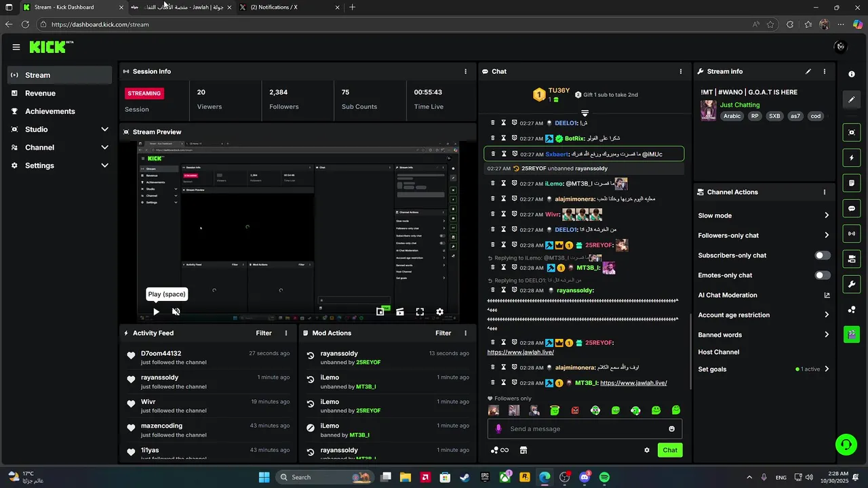
Task: Open Session Info three-dot options
Action: pyautogui.click(x=465, y=71)
